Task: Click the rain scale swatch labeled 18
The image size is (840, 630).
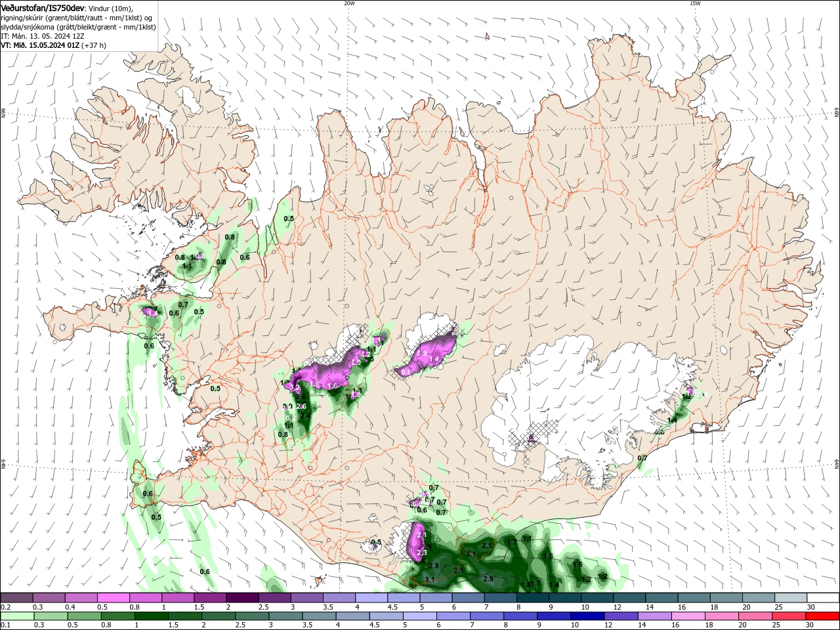Action: (721, 616)
